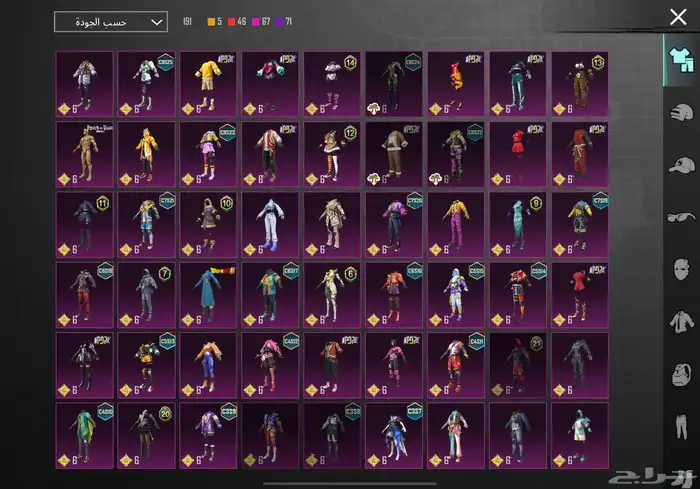Switch to the pants category

coord(679,430)
